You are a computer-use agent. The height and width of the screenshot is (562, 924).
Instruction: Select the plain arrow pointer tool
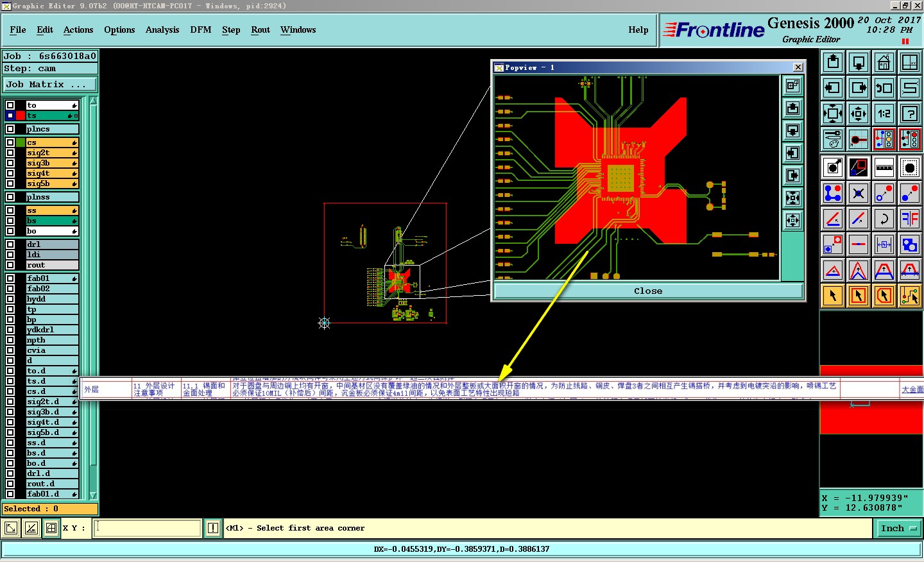click(x=833, y=296)
